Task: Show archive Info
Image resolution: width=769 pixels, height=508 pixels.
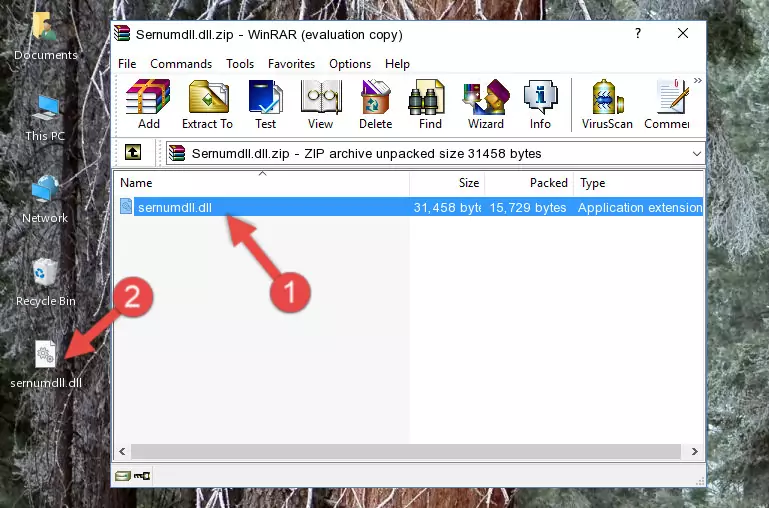Action: [x=540, y=104]
